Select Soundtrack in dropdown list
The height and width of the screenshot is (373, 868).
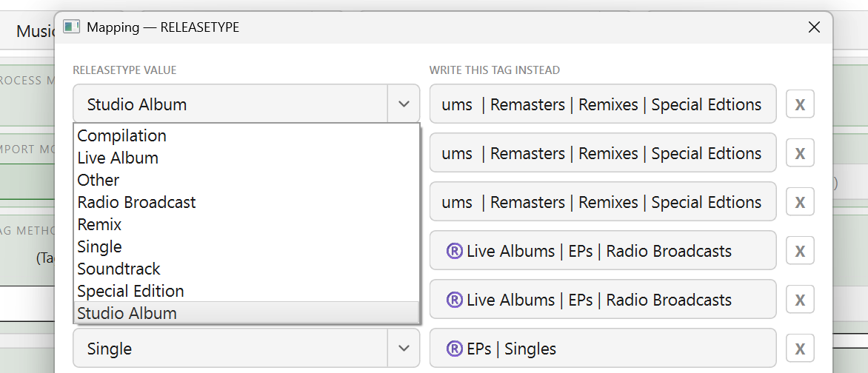point(118,269)
